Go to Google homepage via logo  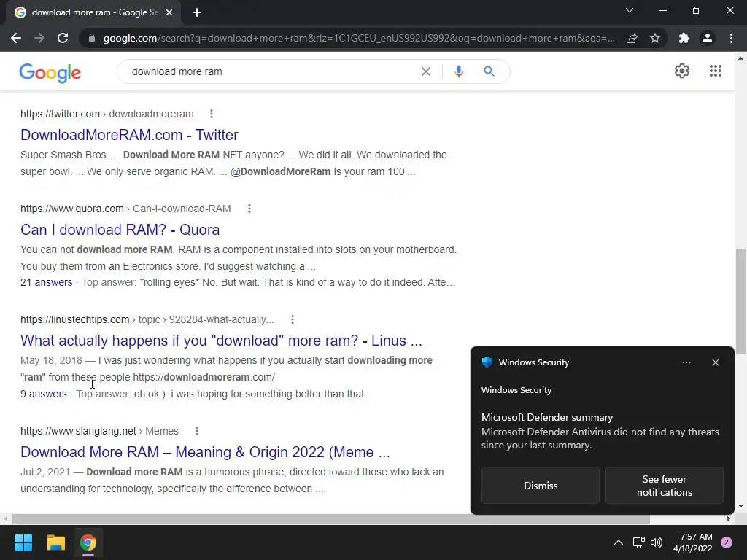(50, 72)
